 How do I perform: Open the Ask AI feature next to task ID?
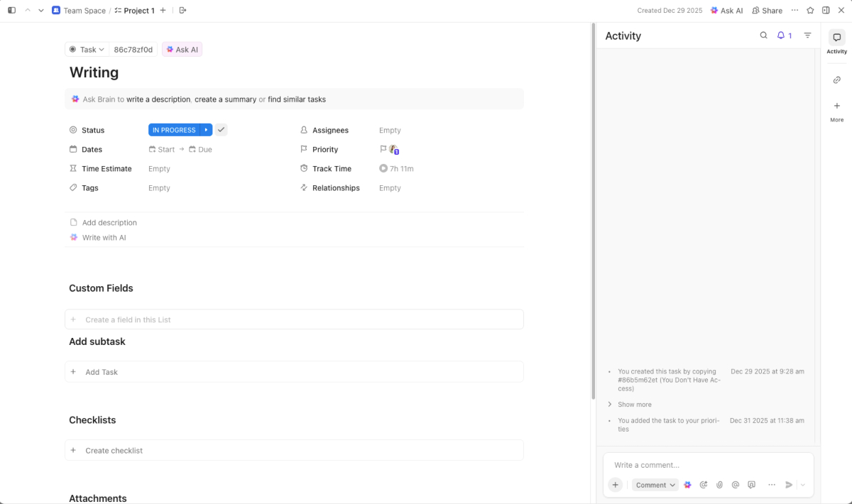pyautogui.click(x=182, y=49)
